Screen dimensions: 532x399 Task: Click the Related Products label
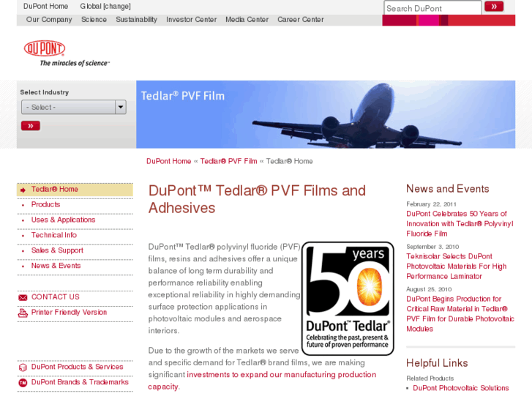[430, 378]
